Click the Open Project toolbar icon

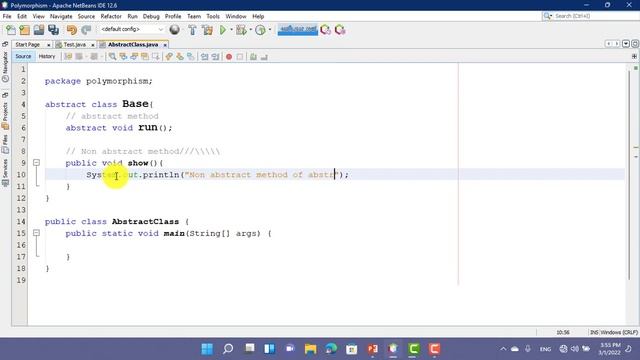[39, 30]
